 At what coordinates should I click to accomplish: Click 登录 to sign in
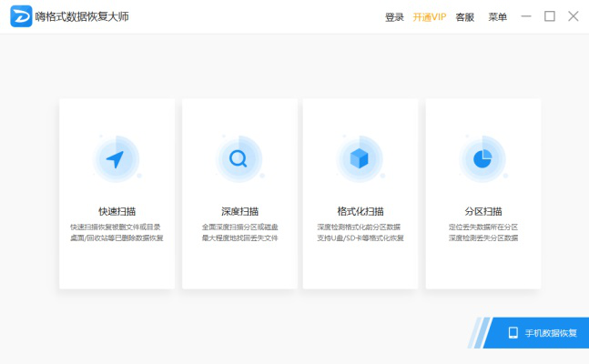click(x=394, y=17)
